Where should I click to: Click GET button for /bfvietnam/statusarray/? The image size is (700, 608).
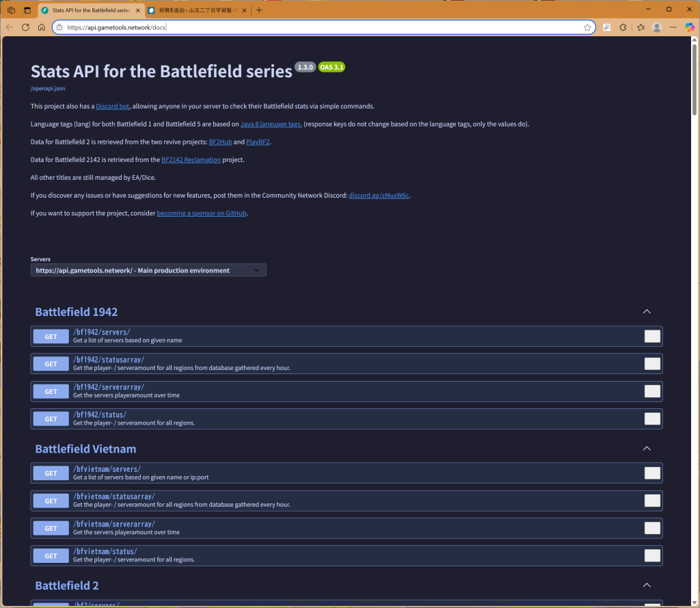coord(51,501)
